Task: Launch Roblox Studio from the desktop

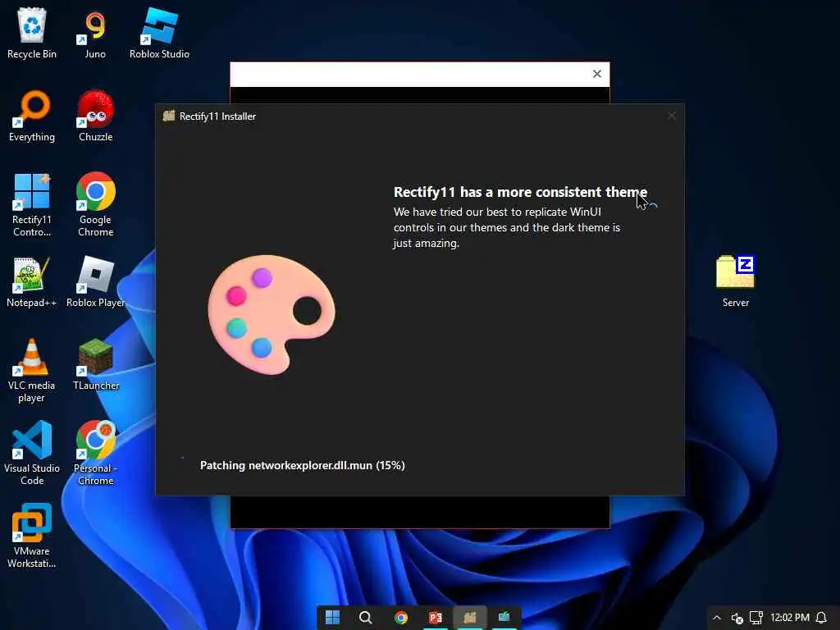Action: pos(159,33)
